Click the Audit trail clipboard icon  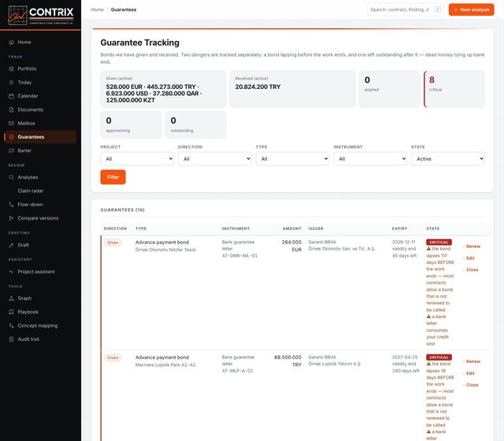pos(11,339)
